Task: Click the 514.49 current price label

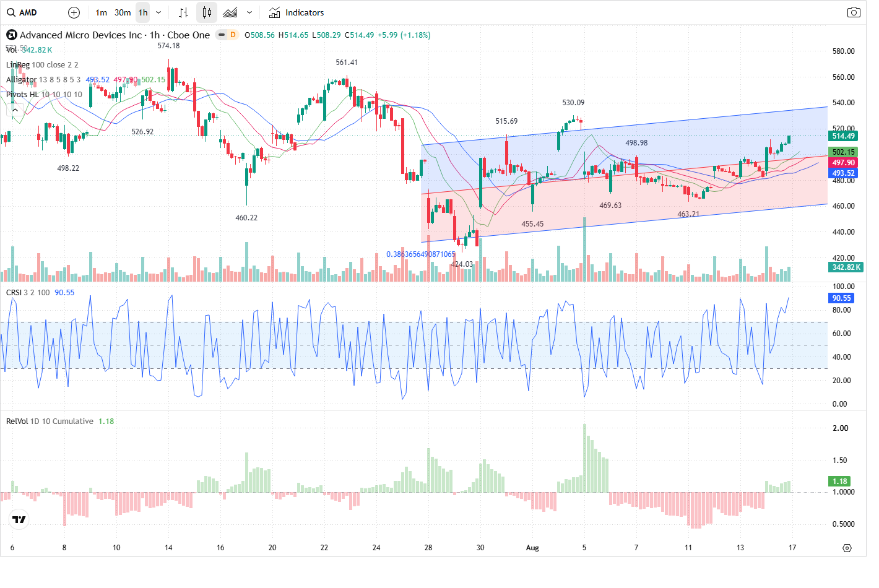Action: [843, 136]
